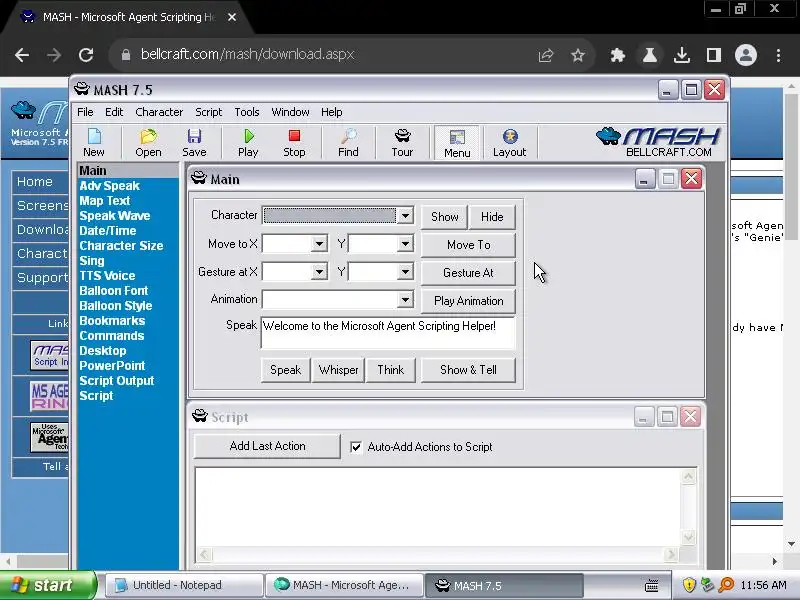The height and width of the screenshot is (600, 800).
Task: Open the Script menu
Action: 208,112
